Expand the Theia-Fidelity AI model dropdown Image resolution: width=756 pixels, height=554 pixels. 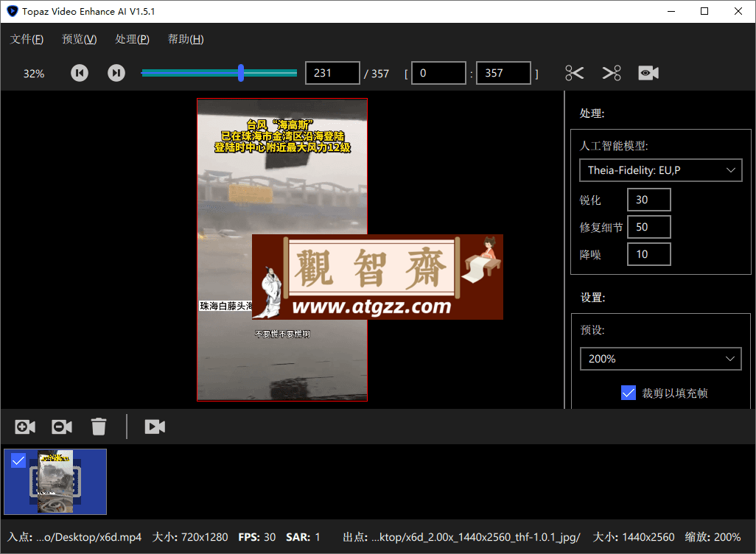(660, 170)
